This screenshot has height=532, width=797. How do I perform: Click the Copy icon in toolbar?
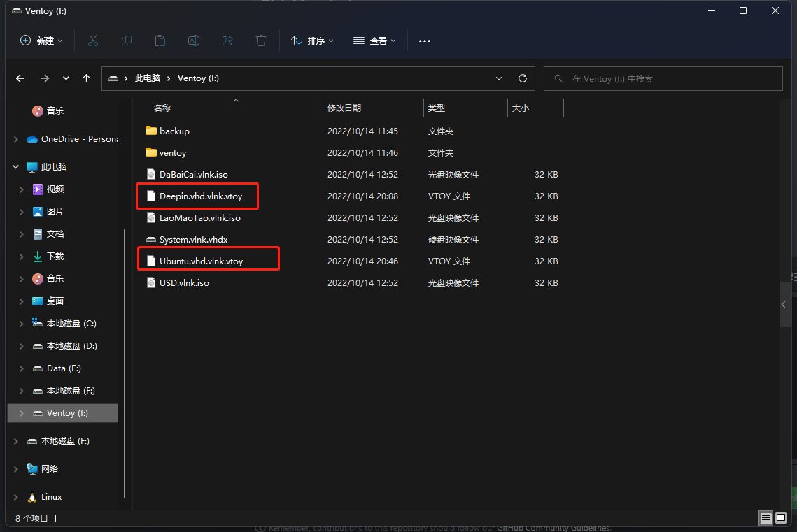tap(127, 41)
